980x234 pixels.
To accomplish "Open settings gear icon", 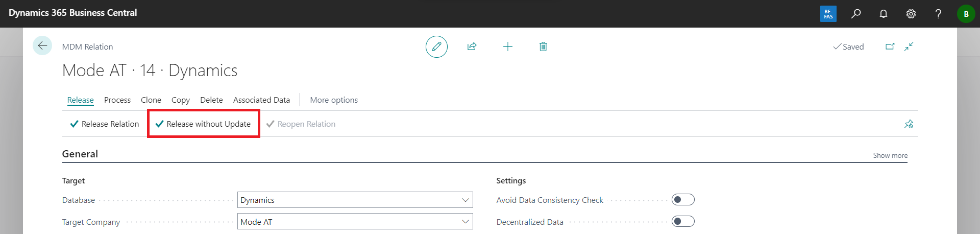I will click(911, 14).
